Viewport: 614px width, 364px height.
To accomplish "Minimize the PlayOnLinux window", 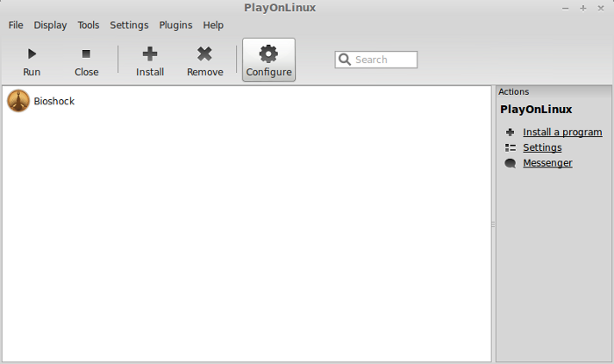I will click(565, 8).
